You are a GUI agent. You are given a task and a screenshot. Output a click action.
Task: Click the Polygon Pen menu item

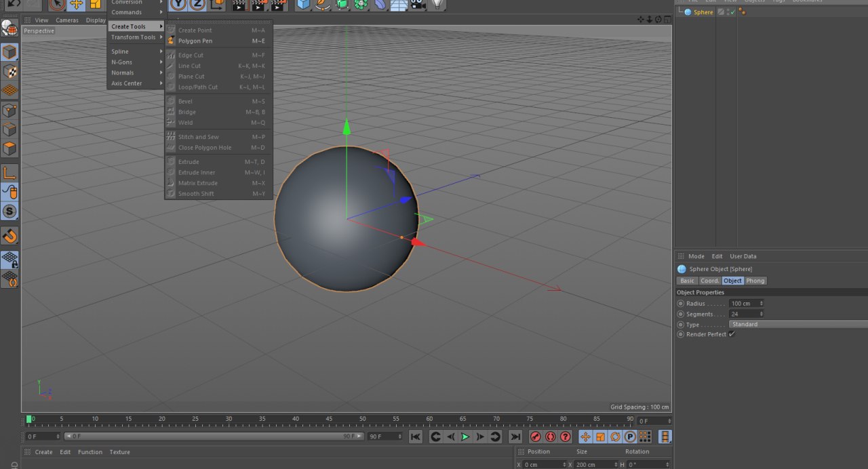click(218, 41)
